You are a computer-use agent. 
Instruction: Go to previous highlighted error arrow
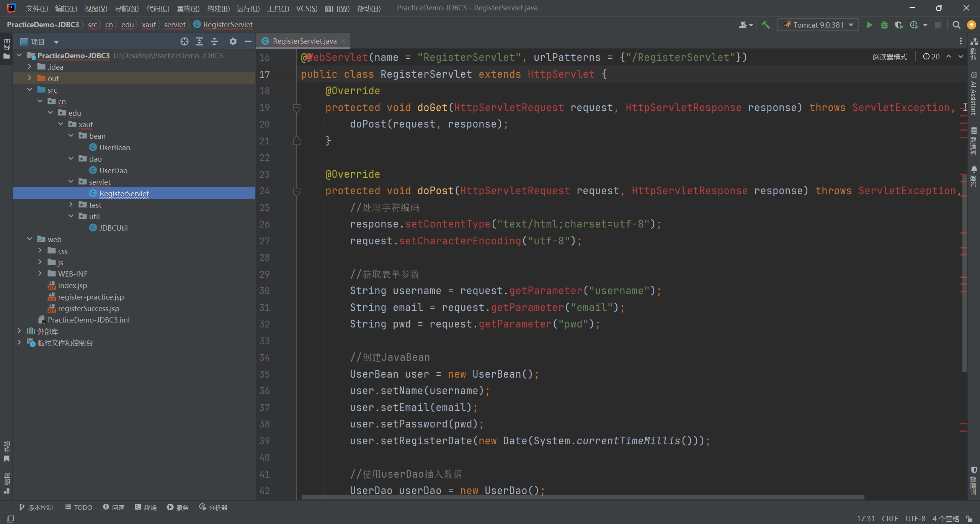point(949,57)
